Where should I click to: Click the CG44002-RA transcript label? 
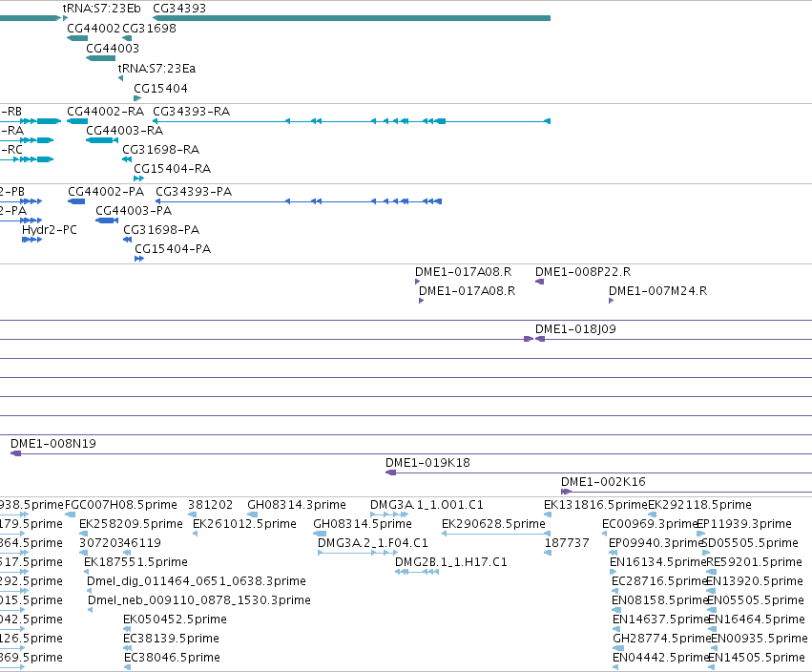106,112
